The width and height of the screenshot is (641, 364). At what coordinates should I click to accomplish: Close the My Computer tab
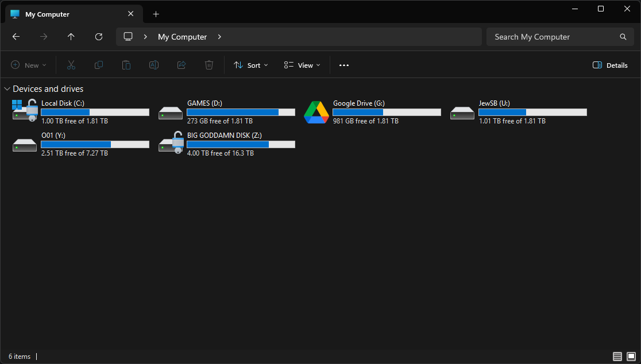[x=131, y=14]
